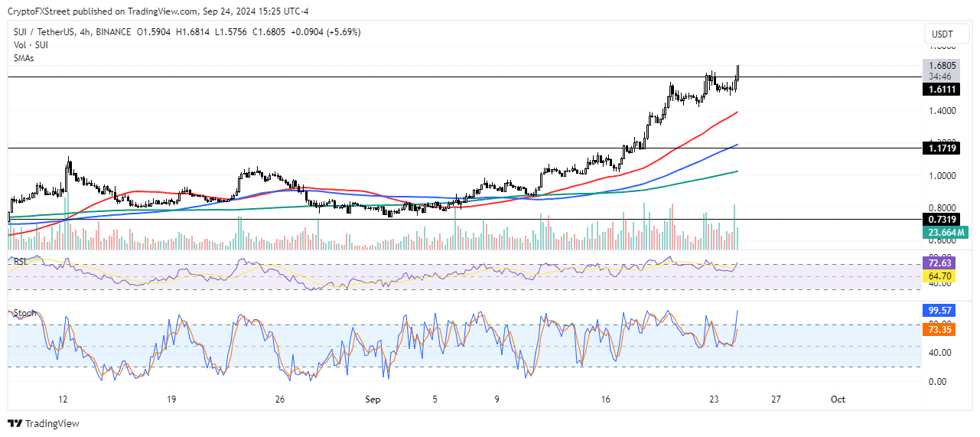
Task: Click the +0.0904 (+5.69%) change value
Action: coord(325,32)
